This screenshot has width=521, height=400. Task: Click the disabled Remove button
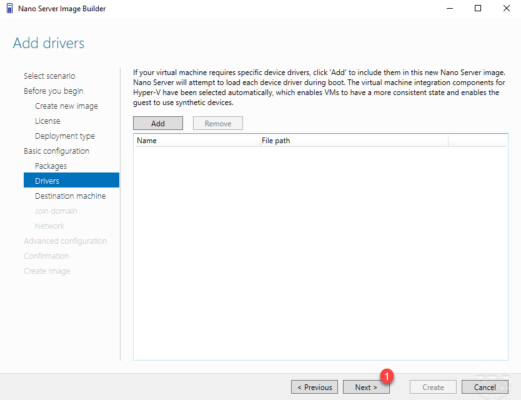coord(218,123)
